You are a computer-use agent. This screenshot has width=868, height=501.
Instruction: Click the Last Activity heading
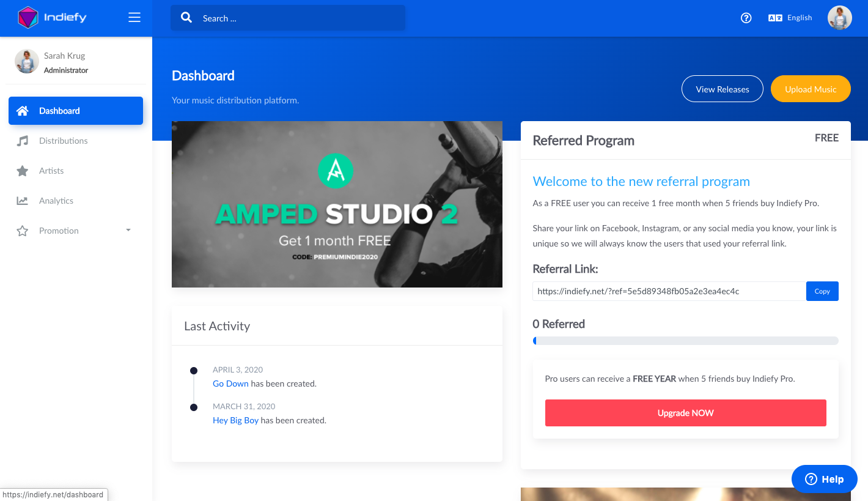[217, 326]
